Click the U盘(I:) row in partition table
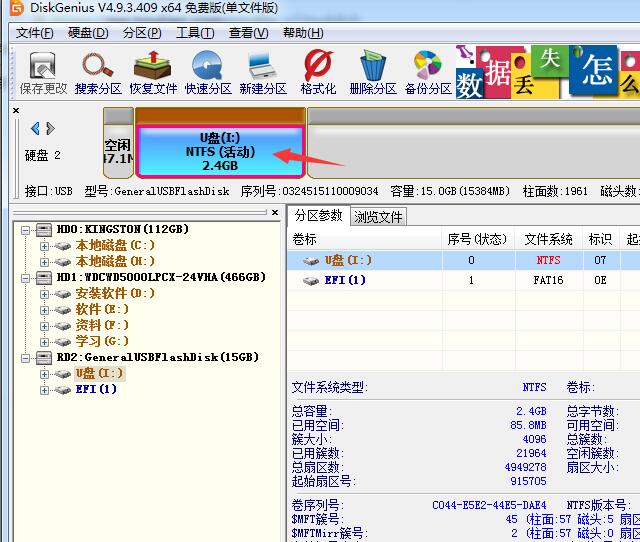 pos(464,260)
